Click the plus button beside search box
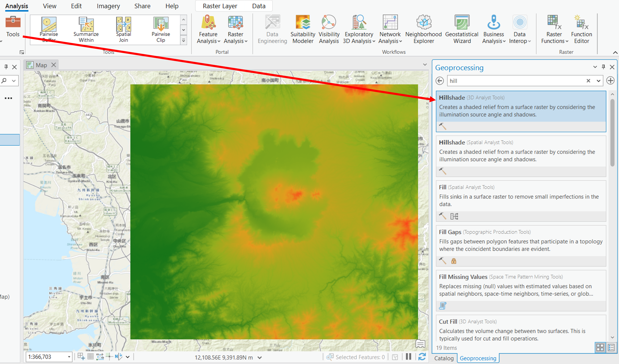Image resolution: width=619 pixels, height=364 pixels. (x=610, y=80)
